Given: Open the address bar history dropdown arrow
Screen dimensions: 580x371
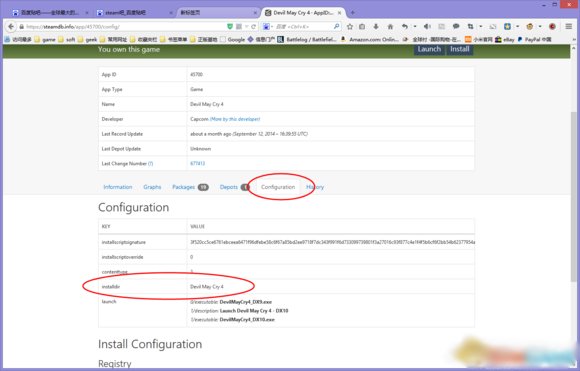Looking at the screenshot, I should (246, 27).
